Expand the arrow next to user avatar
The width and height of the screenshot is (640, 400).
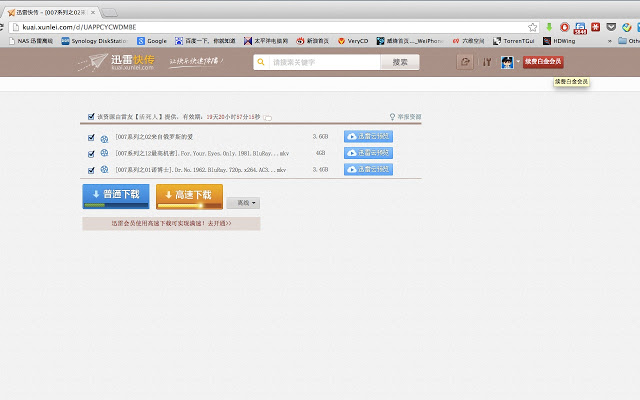click(518, 62)
